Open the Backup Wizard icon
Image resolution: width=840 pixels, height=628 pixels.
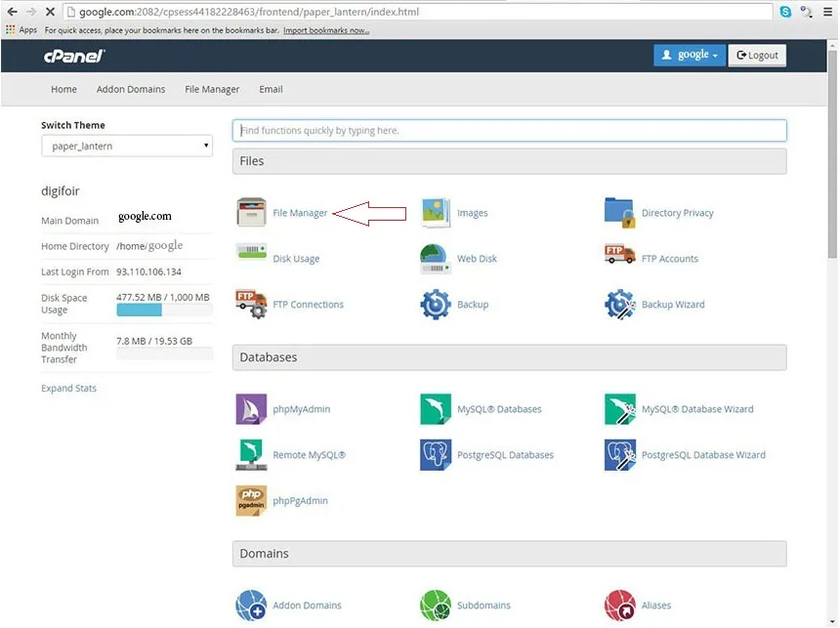point(620,304)
